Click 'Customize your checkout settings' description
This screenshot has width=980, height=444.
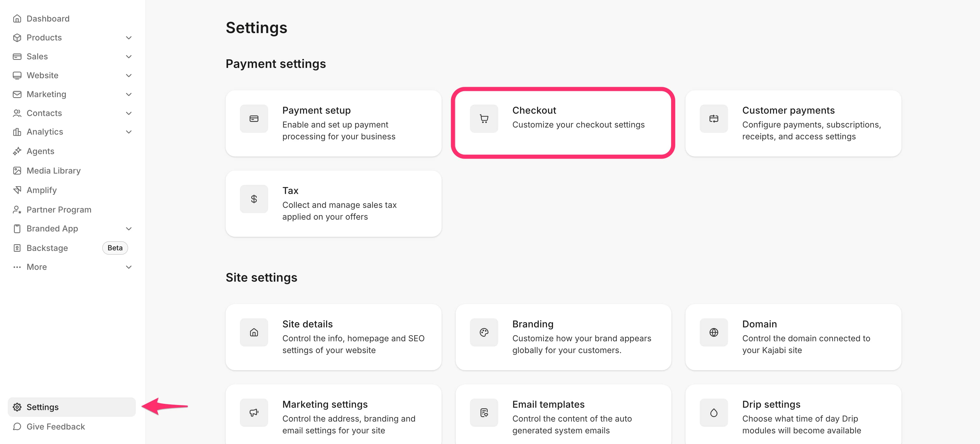[578, 125]
